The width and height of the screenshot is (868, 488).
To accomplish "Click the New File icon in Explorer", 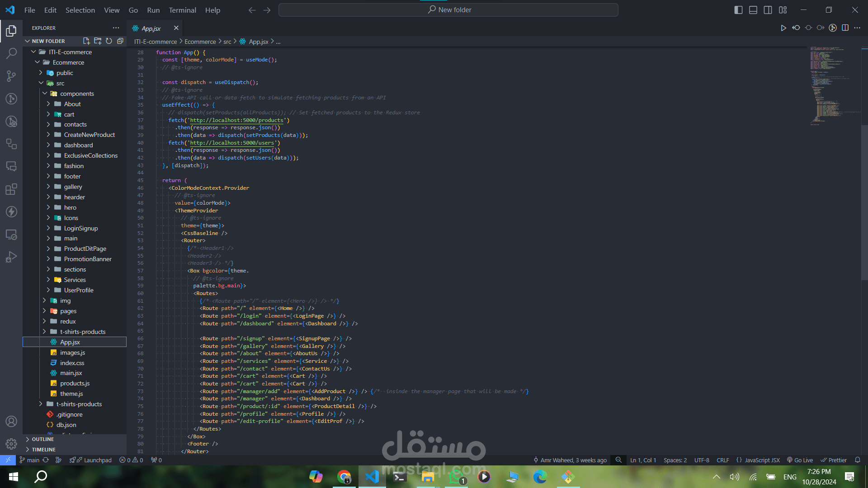I will tap(86, 41).
